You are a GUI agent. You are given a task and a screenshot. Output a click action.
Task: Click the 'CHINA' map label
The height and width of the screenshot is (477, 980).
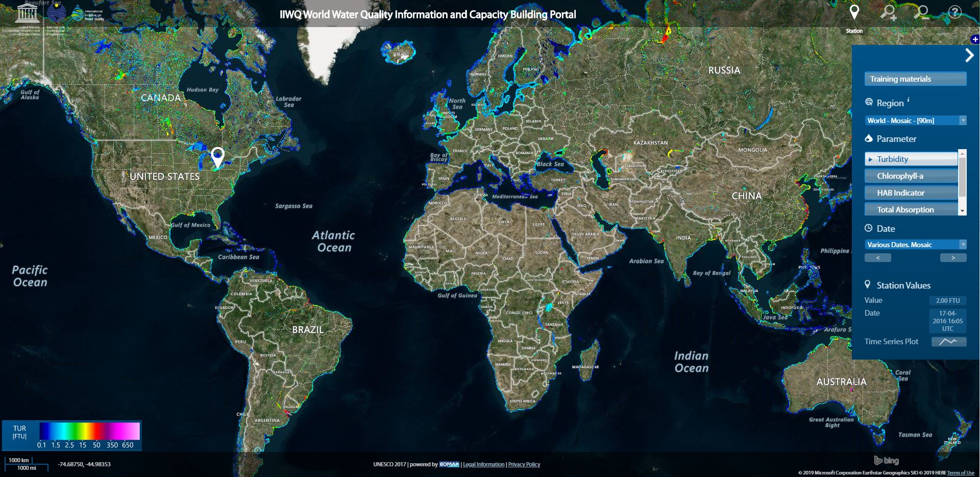(746, 196)
